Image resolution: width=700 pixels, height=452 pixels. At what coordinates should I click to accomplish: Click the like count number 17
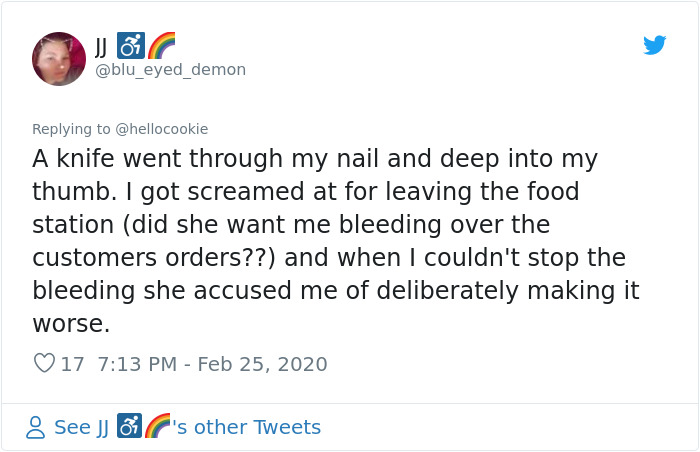tap(73, 364)
